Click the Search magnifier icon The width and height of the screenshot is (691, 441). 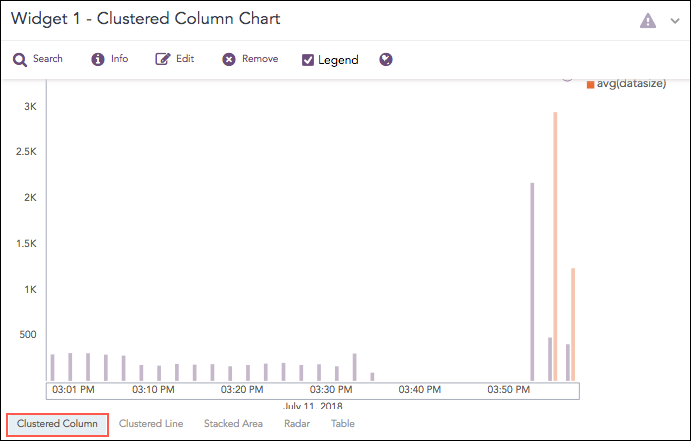(20, 60)
